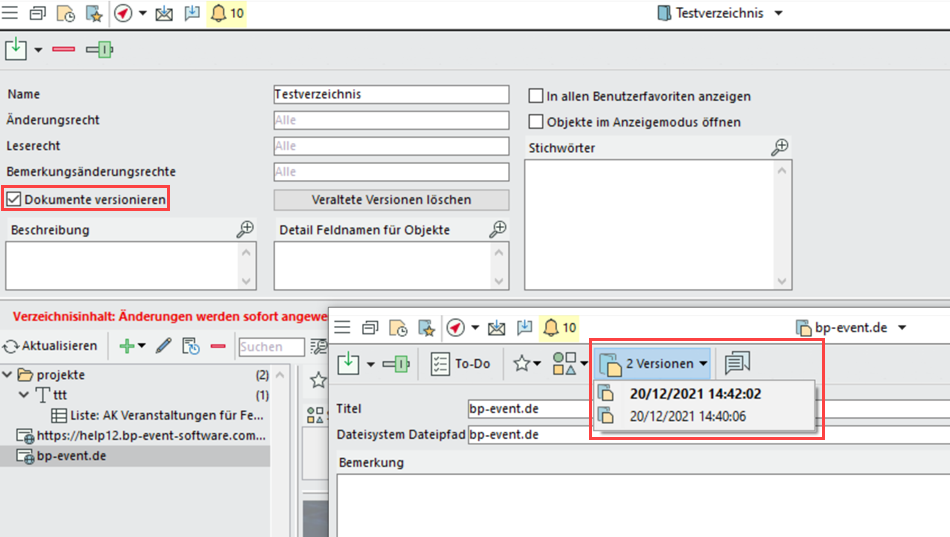Click Veraltete Versionen löschen button
950x537 pixels.
point(391,199)
